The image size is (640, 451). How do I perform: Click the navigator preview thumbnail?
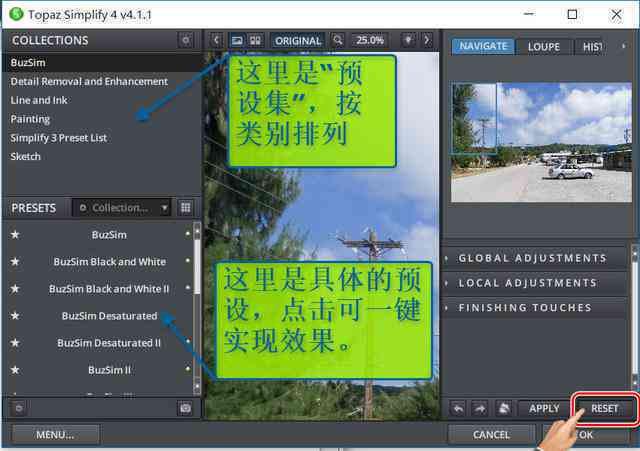pyautogui.click(x=541, y=142)
